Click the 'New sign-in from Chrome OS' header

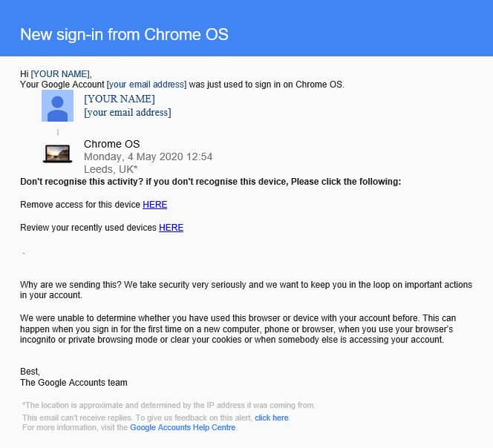pos(124,34)
